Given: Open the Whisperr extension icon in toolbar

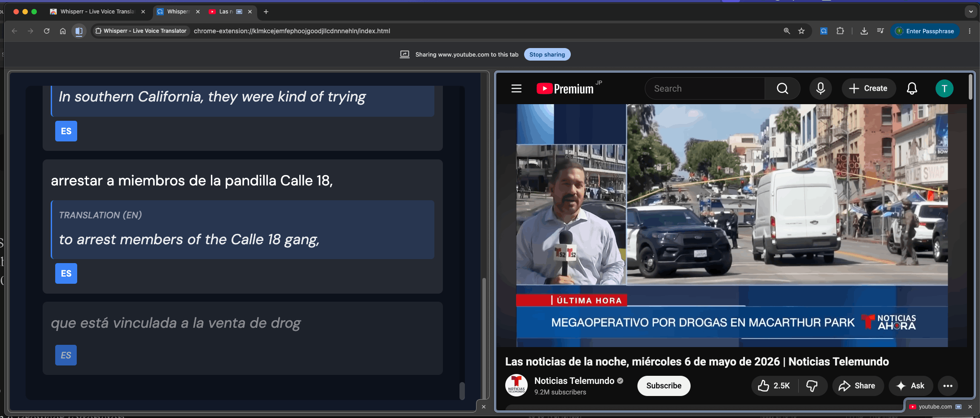Looking at the screenshot, I should point(824,31).
